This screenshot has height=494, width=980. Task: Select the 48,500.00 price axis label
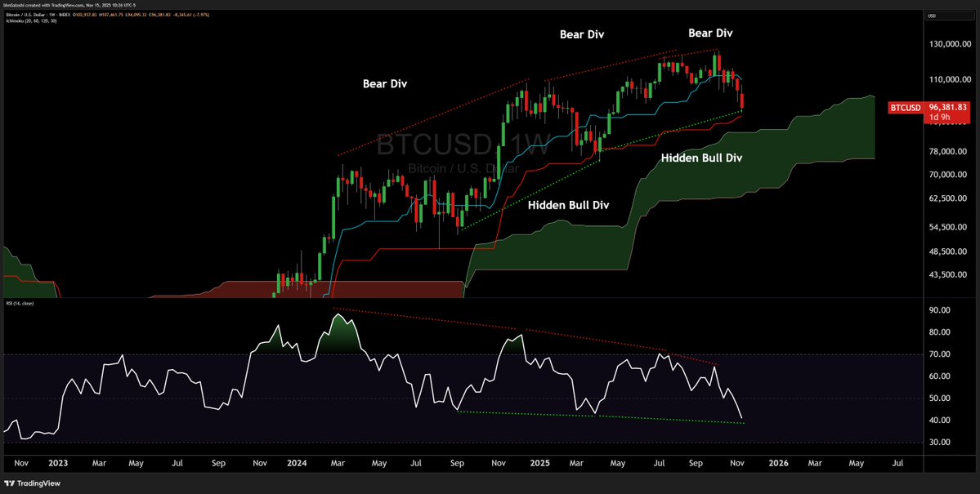pos(948,251)
